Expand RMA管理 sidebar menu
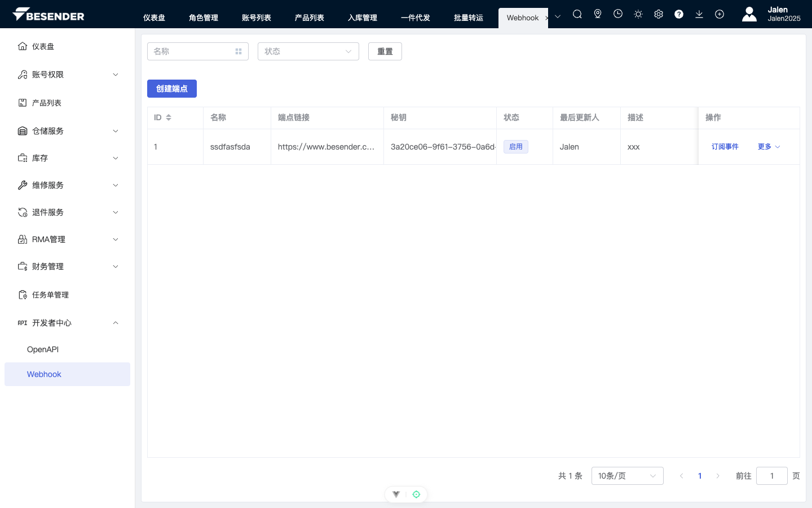The width and height of the screenshot is (812, 508). pos(68,239)
